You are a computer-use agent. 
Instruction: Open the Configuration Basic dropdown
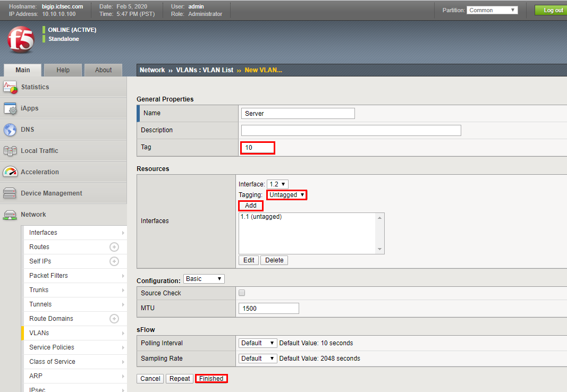pos(204,279)
